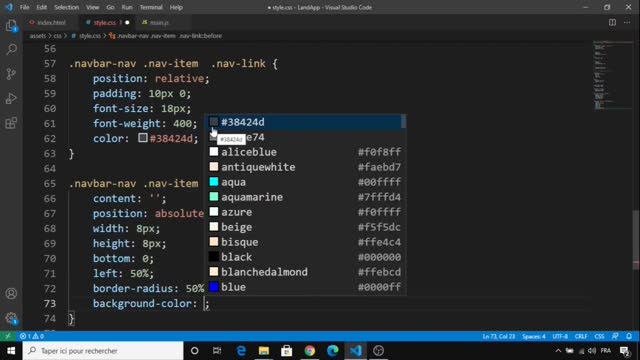Screen dimensions: 640x360
Task: Choose aliceblue from the suggestion list
Action: (x=304, y=152)
